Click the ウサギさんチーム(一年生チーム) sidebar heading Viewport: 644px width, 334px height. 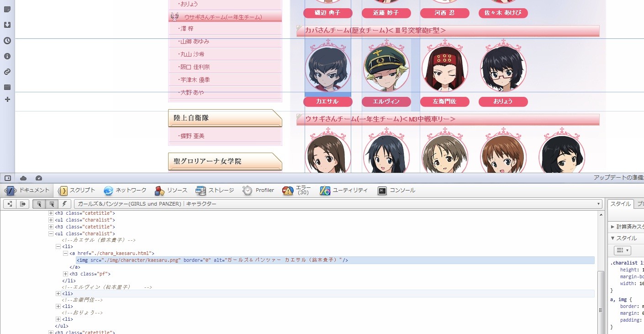(x=225, y=17)
